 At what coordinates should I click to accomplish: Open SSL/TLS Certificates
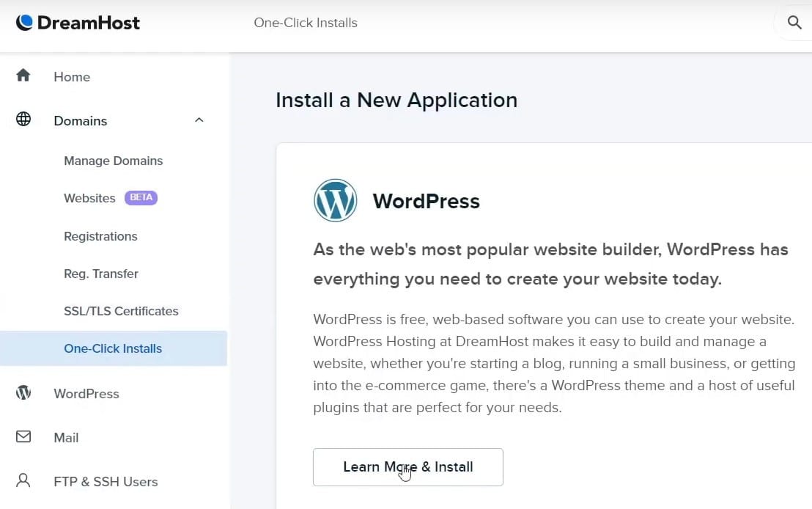pos(121,311)
